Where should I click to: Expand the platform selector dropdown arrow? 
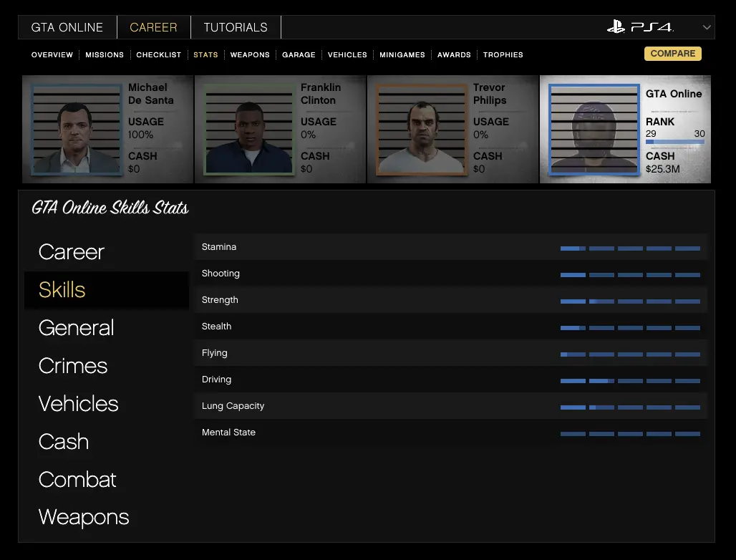click(707, 28)
